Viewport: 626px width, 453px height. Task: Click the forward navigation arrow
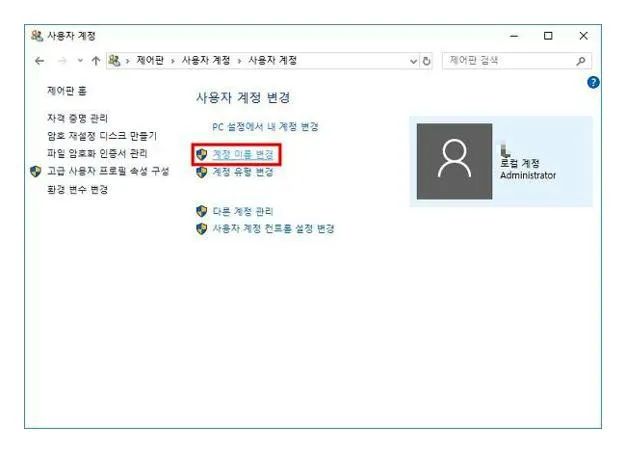pos(62,61)
